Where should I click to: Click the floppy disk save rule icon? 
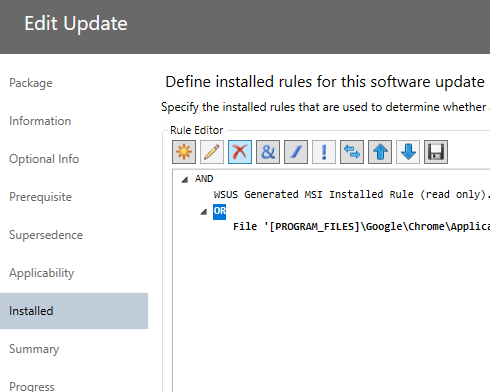436,152
